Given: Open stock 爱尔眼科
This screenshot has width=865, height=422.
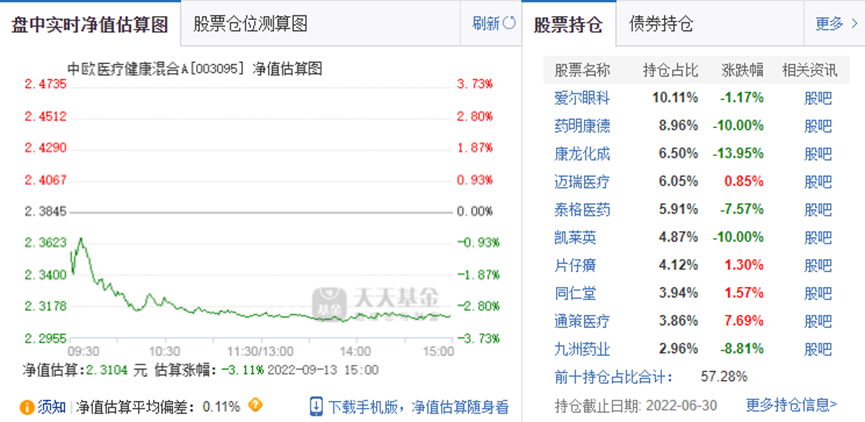Looking at the screenshot, I should [x=582, y=98].
